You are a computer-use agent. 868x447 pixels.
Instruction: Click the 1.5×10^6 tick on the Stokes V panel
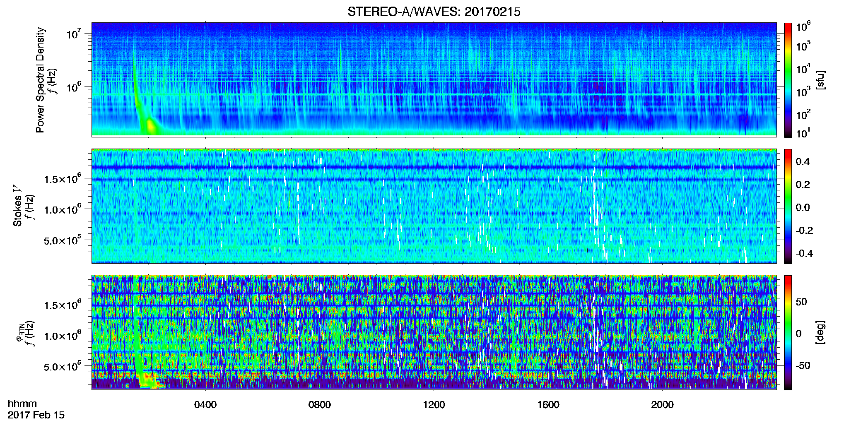63,178
